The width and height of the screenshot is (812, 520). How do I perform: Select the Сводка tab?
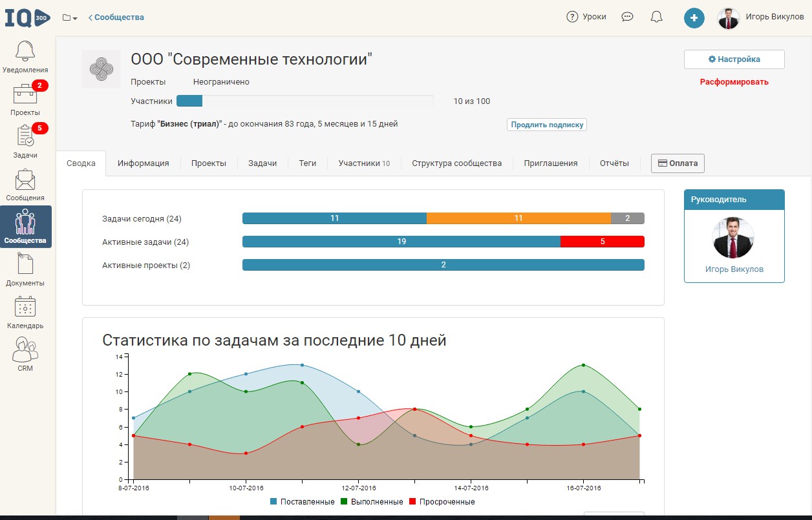click(81, 163)
